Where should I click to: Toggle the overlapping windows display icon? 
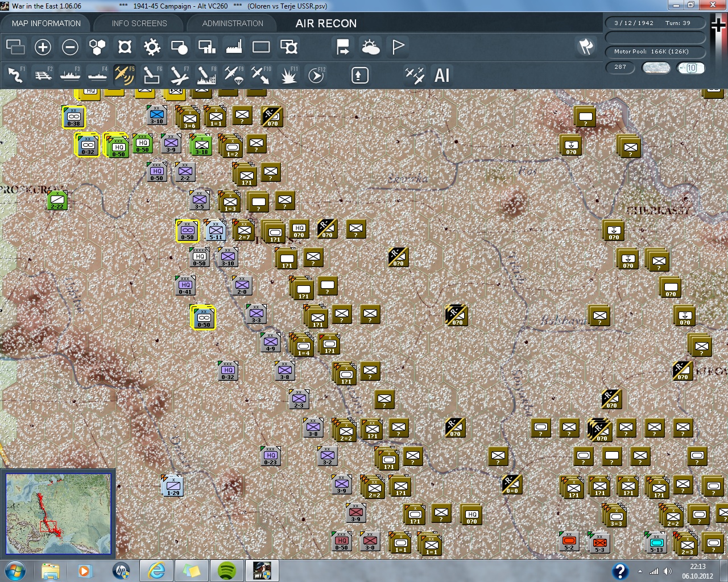[x=15, y=47]
